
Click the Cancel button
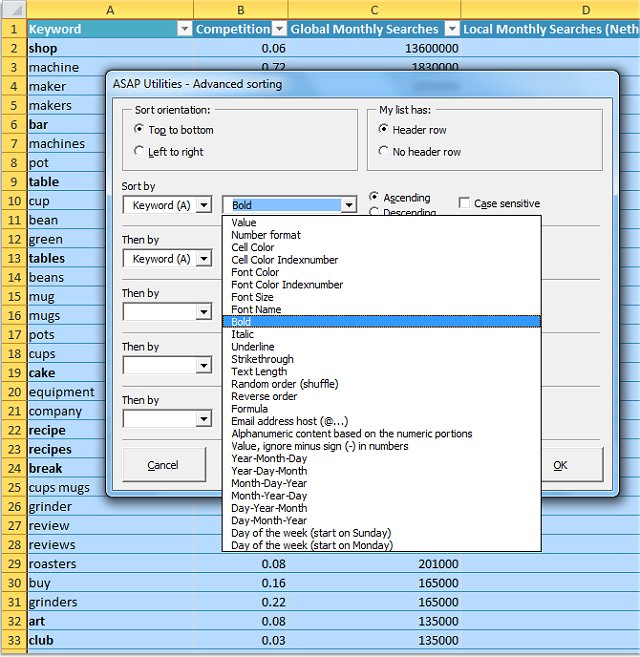coord(163,465)
